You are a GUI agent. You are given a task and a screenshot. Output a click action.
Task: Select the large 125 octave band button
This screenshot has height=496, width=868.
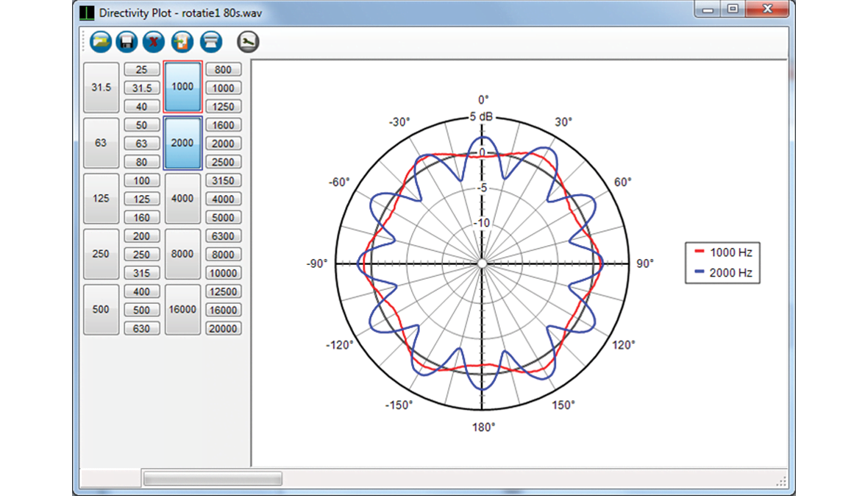tap(101, 199)
